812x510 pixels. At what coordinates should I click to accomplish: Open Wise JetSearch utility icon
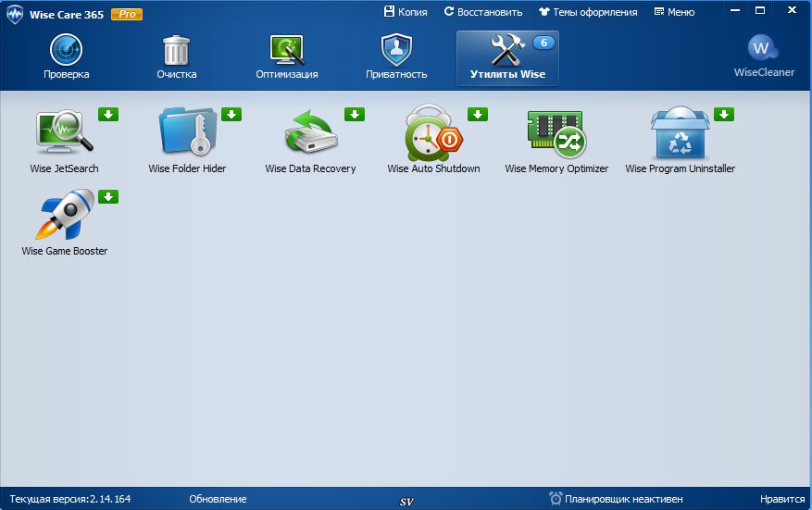(64, 133)
